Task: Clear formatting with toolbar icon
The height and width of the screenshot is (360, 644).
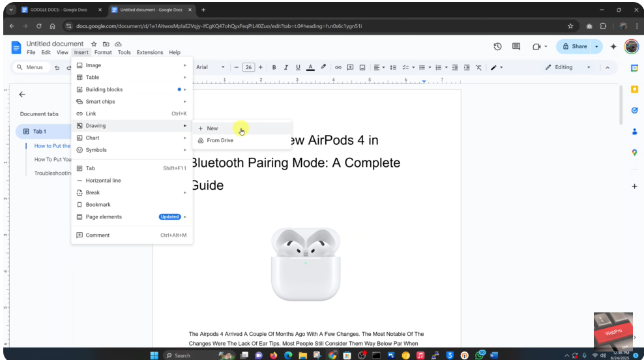Action: tap(479, 67)
